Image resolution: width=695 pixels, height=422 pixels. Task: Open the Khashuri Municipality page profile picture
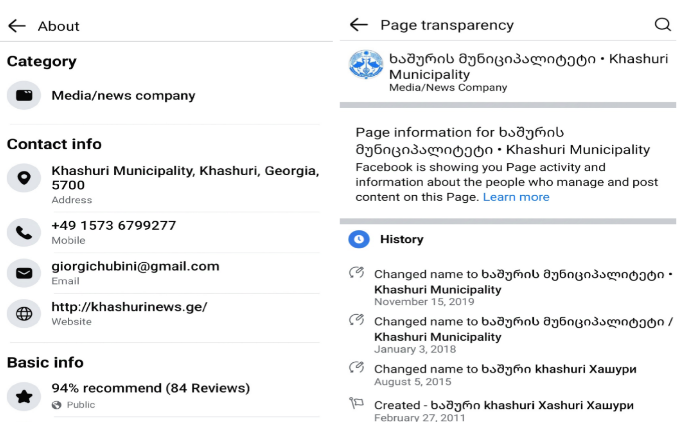(x=365, y=64)
